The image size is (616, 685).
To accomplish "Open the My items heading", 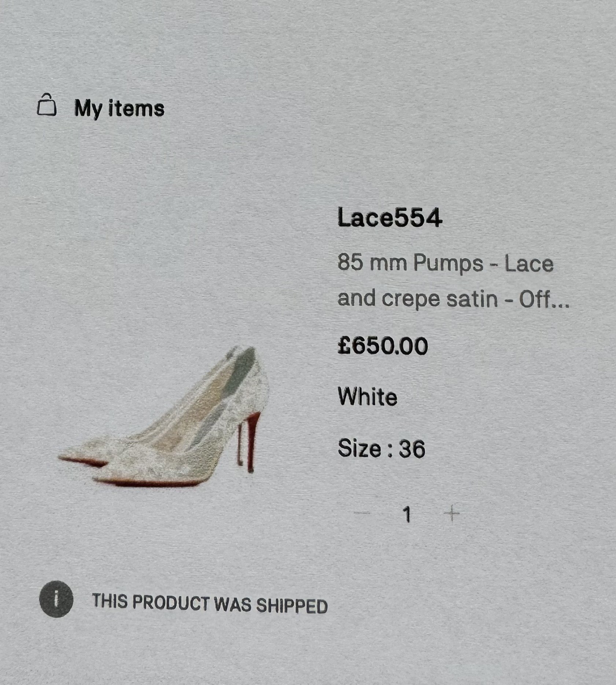I will pyautogui.click(x=119, y=109).
